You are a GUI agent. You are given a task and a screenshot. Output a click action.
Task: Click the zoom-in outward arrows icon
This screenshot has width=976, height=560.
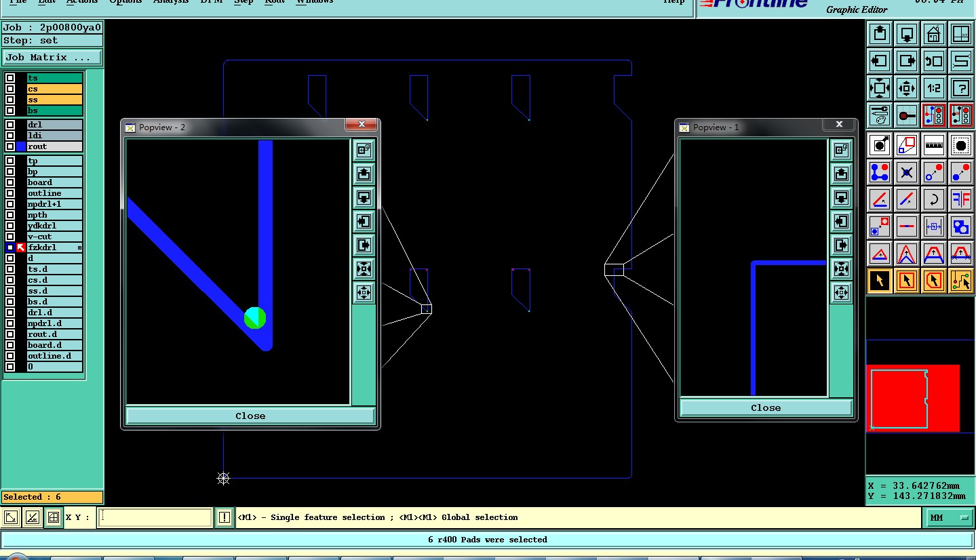(x=880, y=87)
